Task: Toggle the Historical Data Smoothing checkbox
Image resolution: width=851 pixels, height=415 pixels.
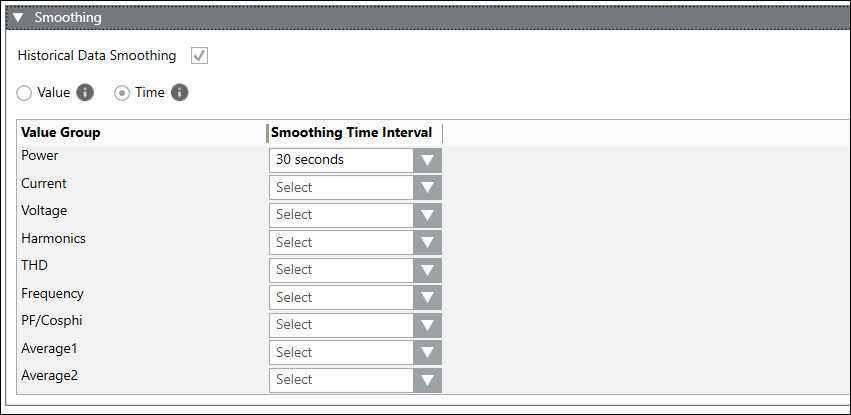Action: 199,56
